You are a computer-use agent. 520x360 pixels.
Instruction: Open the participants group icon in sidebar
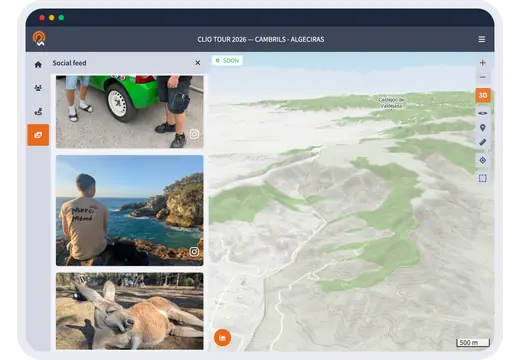[x=38, y=88]
